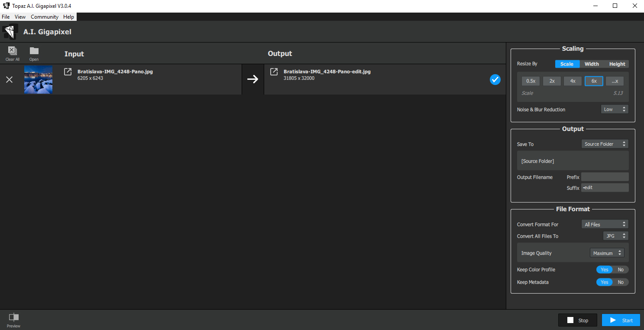The width and height of the screenshot is (644, 330).
Task: Open the View menu
Action: pyautogui.click(x=20, y=17)
